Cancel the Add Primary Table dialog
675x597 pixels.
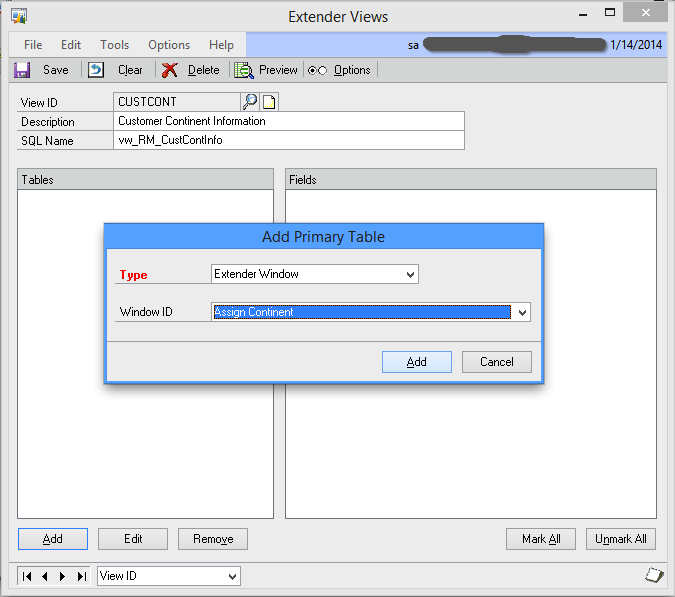click(496, 362)
